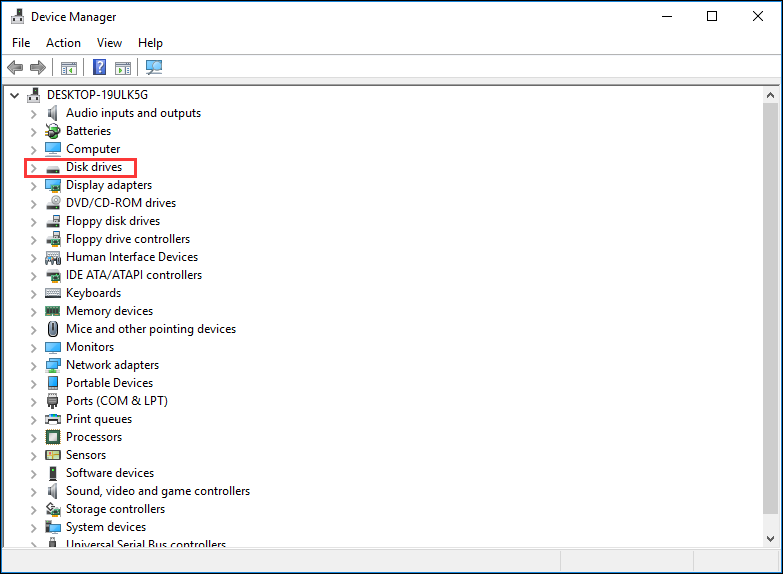Expand the Network adapters category

point(33,366)
